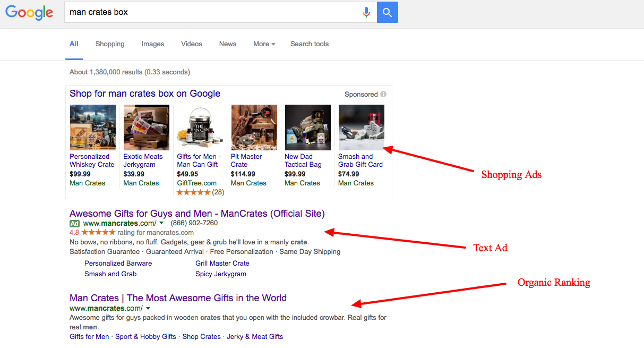Click Personalized Whiskey Crate product image
This screenshot has width=644, height=348.
tap(93, 128)
